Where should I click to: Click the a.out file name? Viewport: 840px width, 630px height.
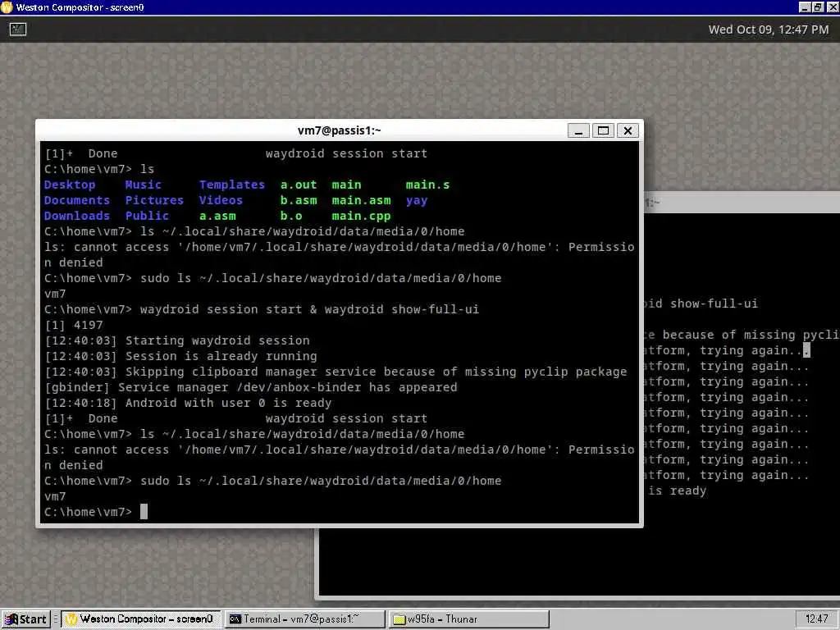[299, 185]
